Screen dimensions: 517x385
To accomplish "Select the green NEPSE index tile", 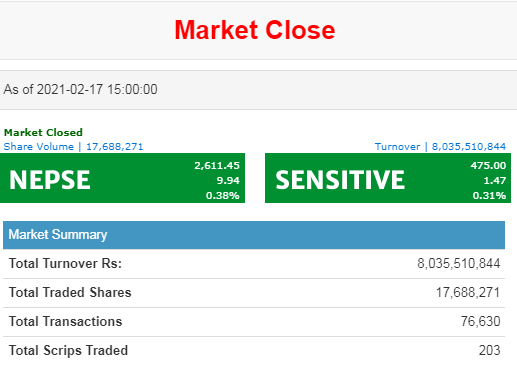I will pos(122,178).
